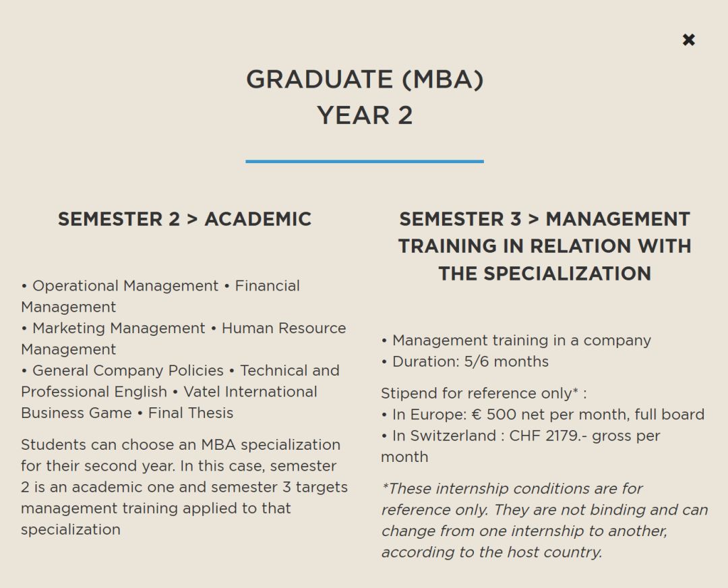The height and width of the screenshot is (588, 728).
Task: Click the "Duration: 5/6 months" bullet
Action: click(470, 361)
